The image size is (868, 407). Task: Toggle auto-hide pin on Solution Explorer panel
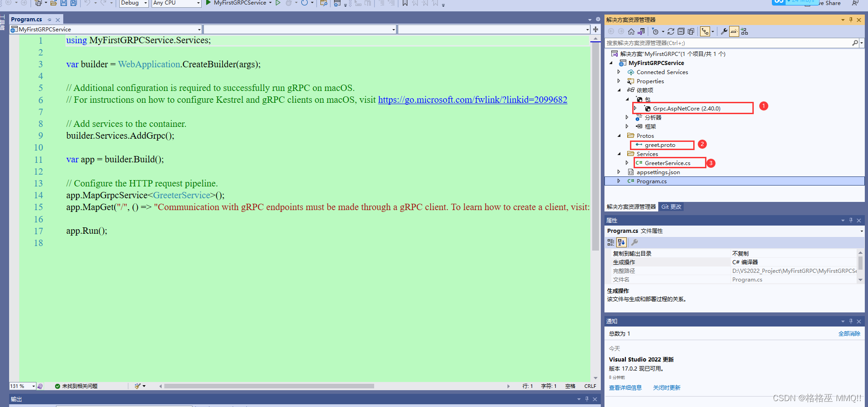click(851, 20)
